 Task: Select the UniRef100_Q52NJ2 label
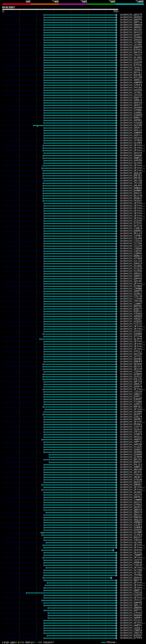coord(131,198)
